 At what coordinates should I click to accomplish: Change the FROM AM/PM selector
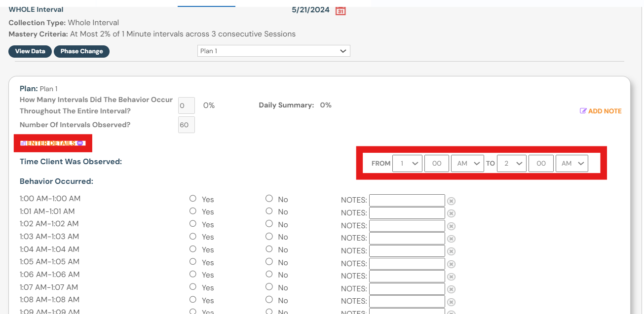tap(467, 164)
